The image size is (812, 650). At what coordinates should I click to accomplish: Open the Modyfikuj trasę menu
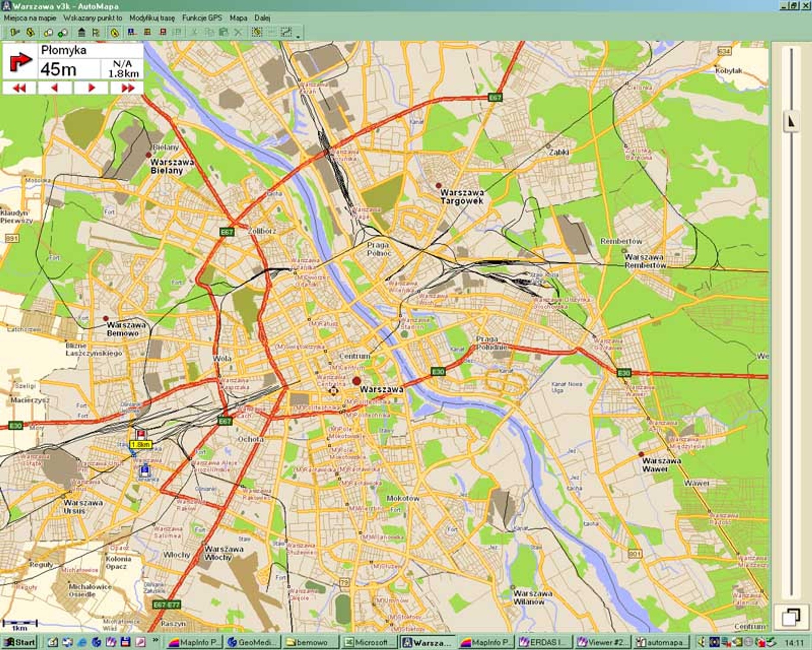[x=152, y=18]
